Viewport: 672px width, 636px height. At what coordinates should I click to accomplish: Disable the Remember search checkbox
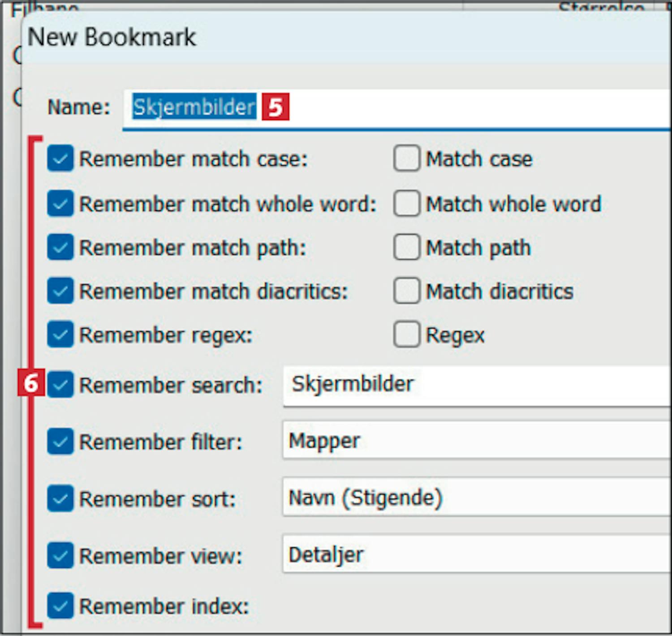point(60,385)
